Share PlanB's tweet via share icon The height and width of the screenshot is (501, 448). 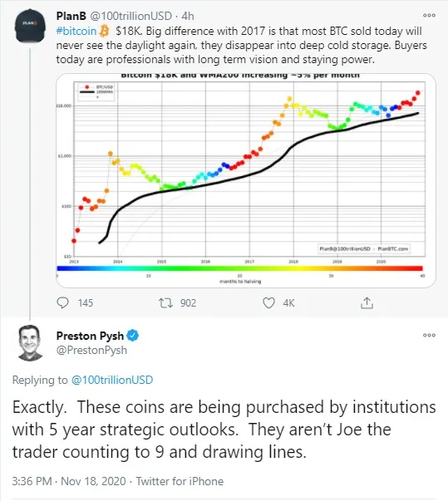[x=367, y=302]
